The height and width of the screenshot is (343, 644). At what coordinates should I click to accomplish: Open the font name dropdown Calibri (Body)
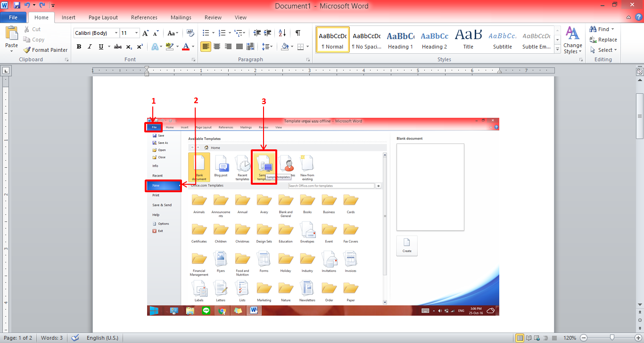[116, 33]
